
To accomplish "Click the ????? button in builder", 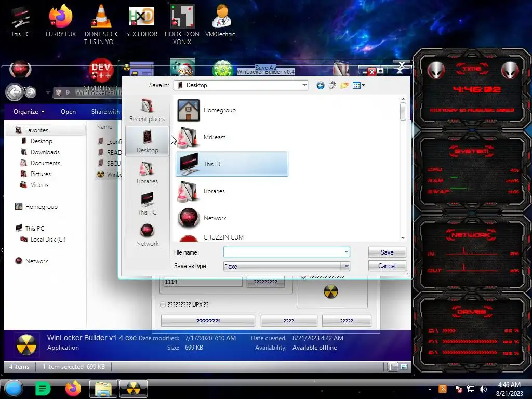I will pos(347,321).
